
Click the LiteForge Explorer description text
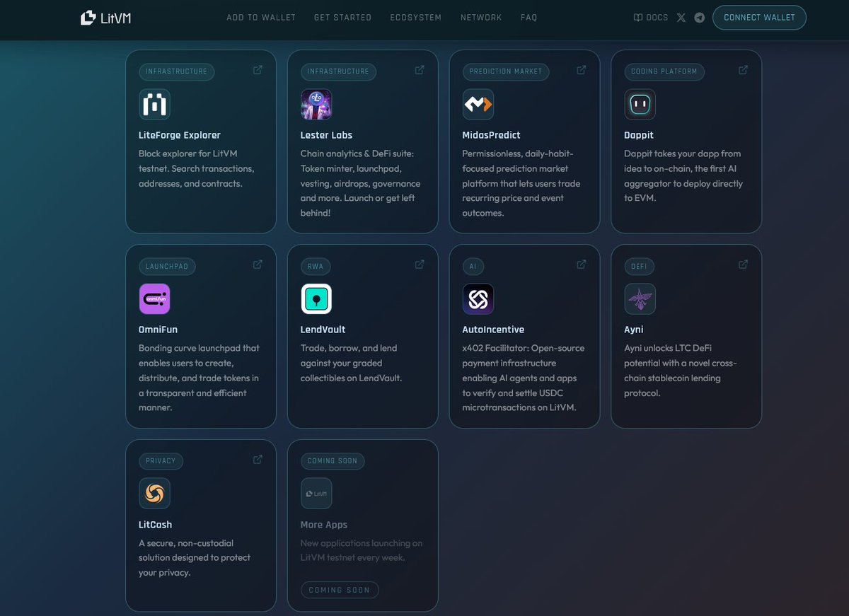pos(197,168)
